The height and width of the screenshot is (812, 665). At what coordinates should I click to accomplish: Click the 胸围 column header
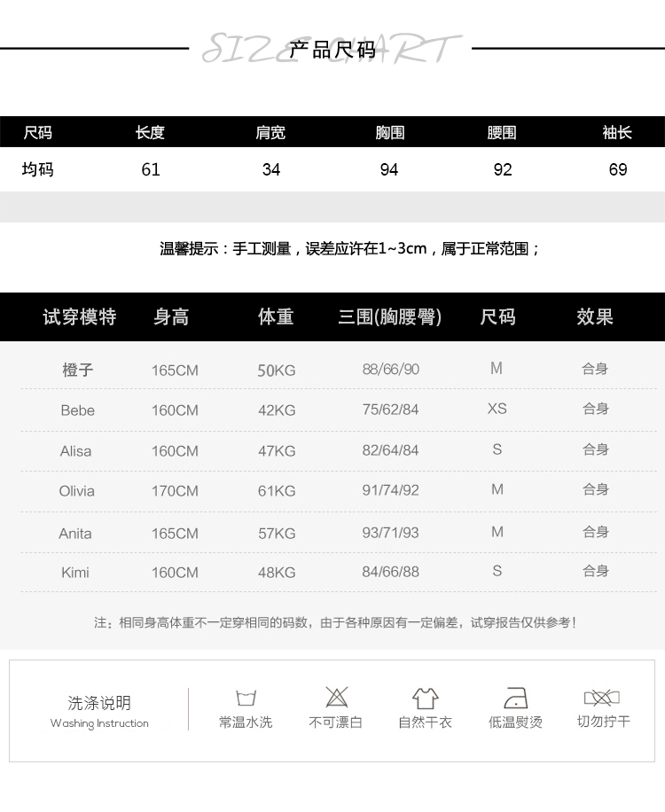point(389,133)
